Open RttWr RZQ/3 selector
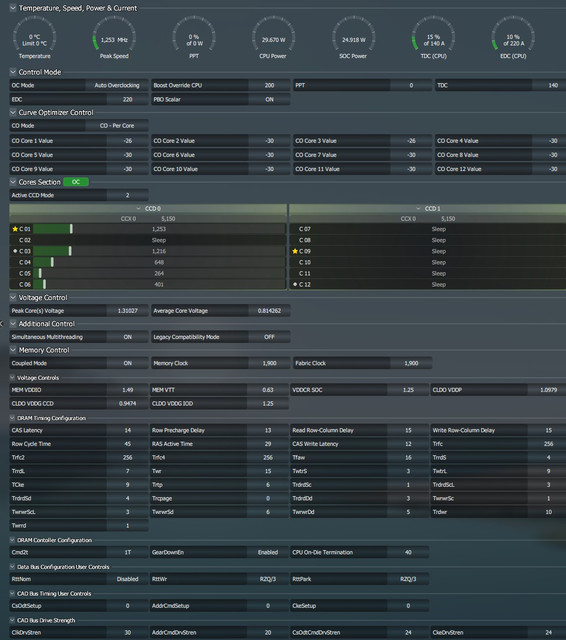The height and width of the screenshot is (640, 566). (268, 579)
